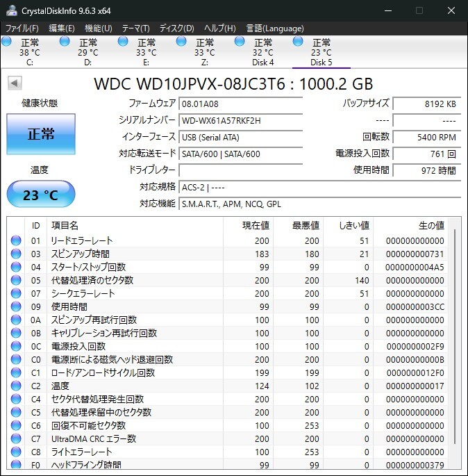Click status orb for 0A スピンアップ再試行回数
The image size is (468, 476).
coord(16,320)
